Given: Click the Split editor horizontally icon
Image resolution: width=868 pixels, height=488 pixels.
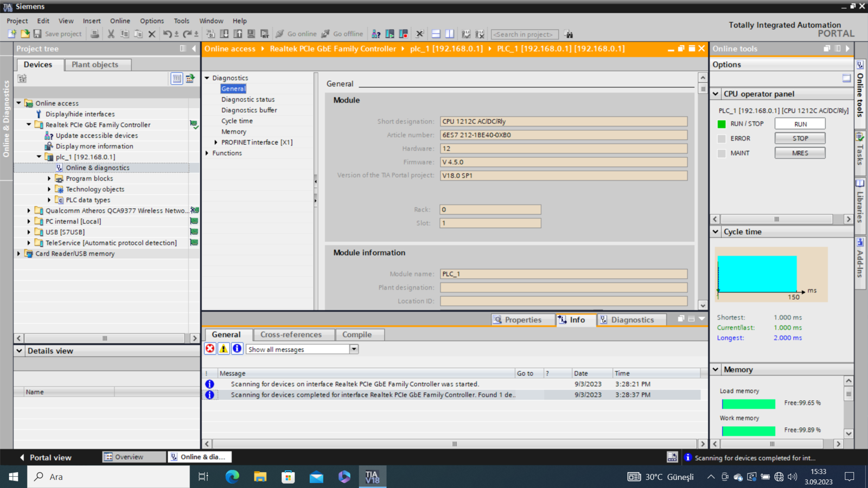Looking at the screenshot, I should pos(436,34).
